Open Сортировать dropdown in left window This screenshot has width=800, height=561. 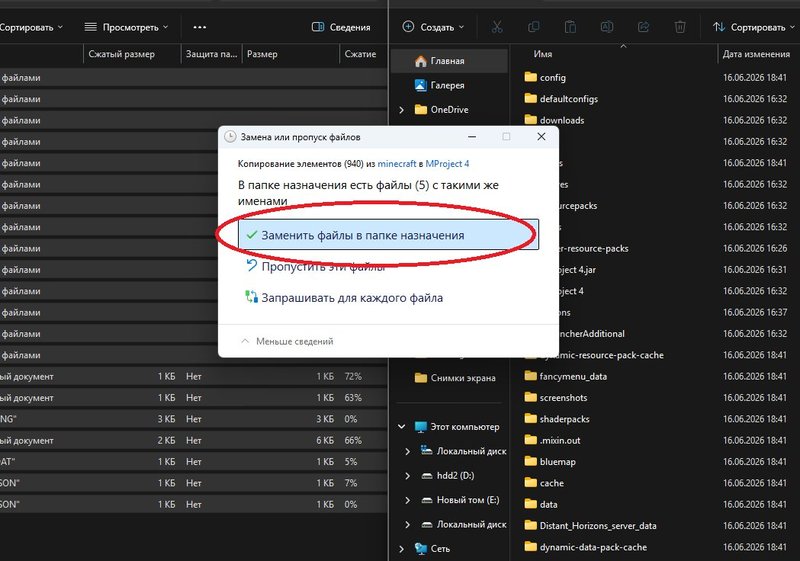tap(31, 27)
